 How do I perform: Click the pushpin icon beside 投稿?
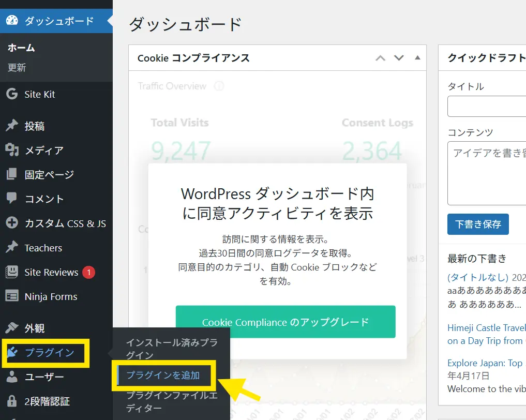tap(11, 126)
